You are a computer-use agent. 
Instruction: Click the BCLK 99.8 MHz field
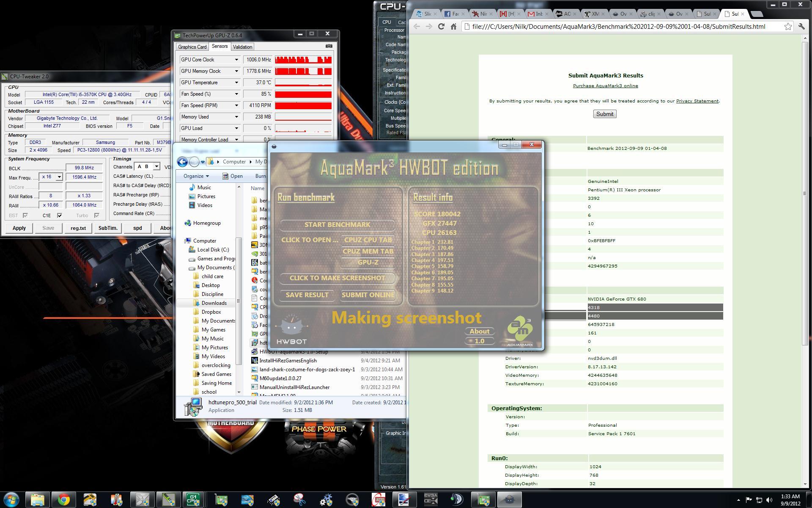(x=84, y=168)
